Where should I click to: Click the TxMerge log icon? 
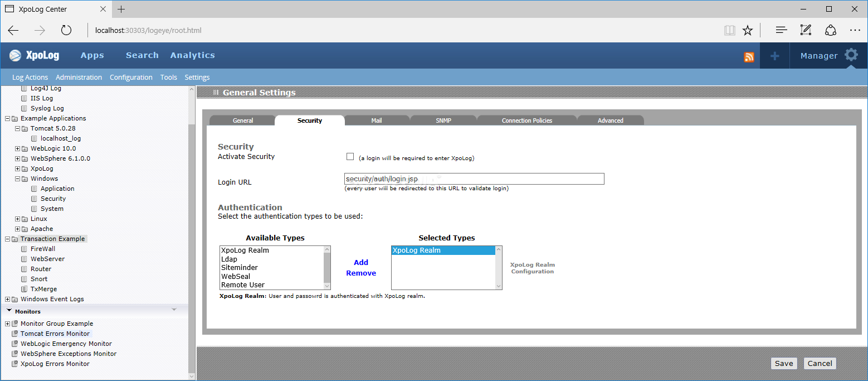tap(24, 289)
